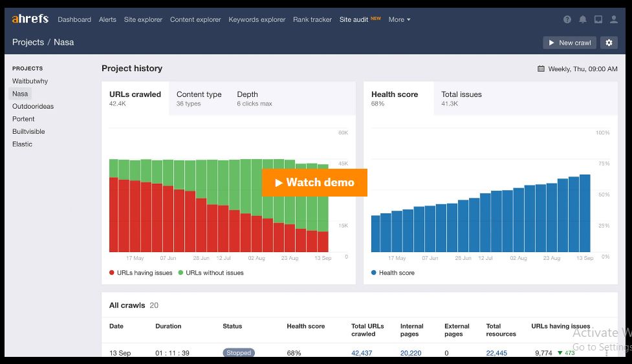Click the 13 Sep crawl date cell
Screen dimensions: 632x364
pyautogui.click(x=120, y=353)
